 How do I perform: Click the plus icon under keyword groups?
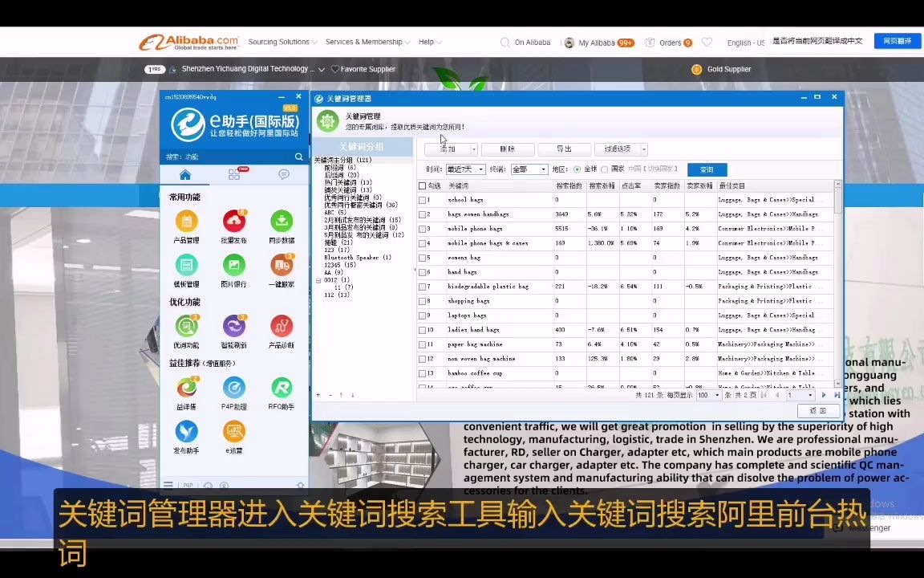318,395
